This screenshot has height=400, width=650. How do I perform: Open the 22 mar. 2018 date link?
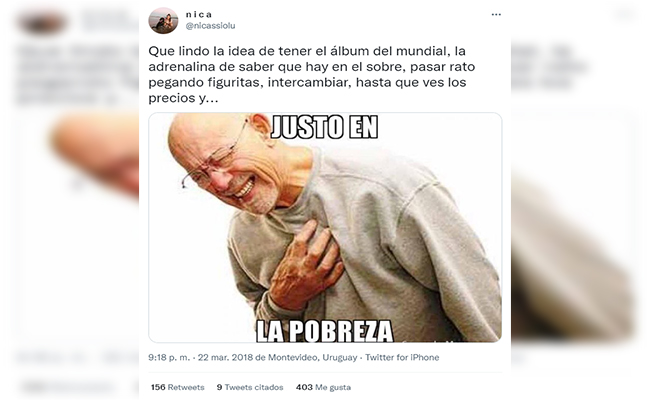pos(225,357)
